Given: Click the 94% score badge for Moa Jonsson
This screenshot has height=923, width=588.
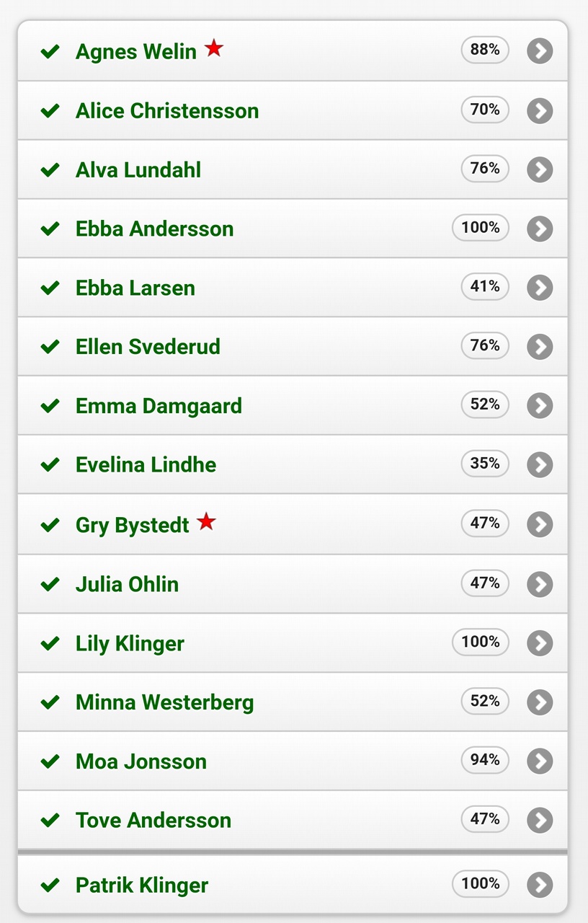Looking at the screenshot, I should (x=485, y=760).
